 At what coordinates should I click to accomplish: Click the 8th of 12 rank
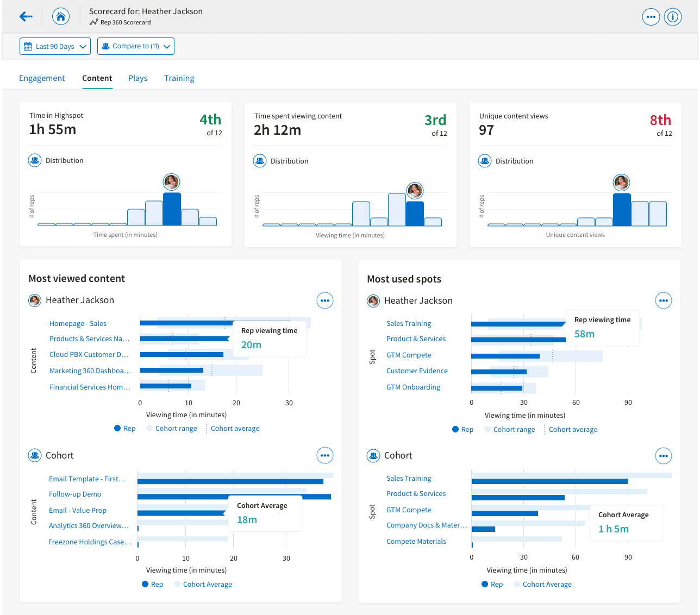[x=661, y=125]
